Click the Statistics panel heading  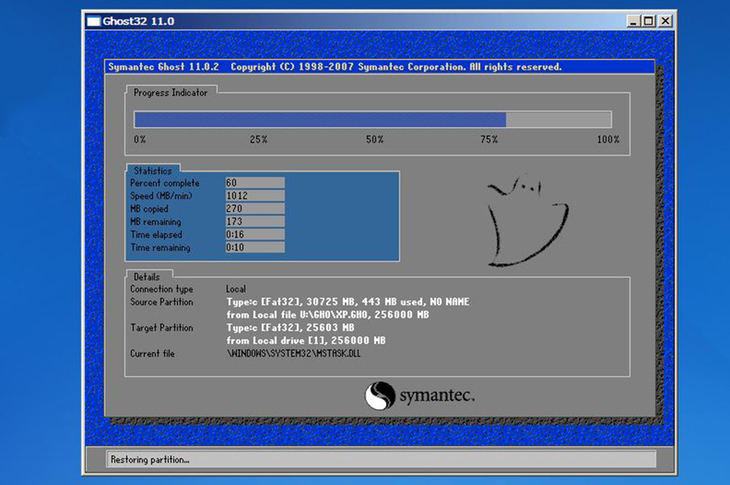click(x=153, y=171)
